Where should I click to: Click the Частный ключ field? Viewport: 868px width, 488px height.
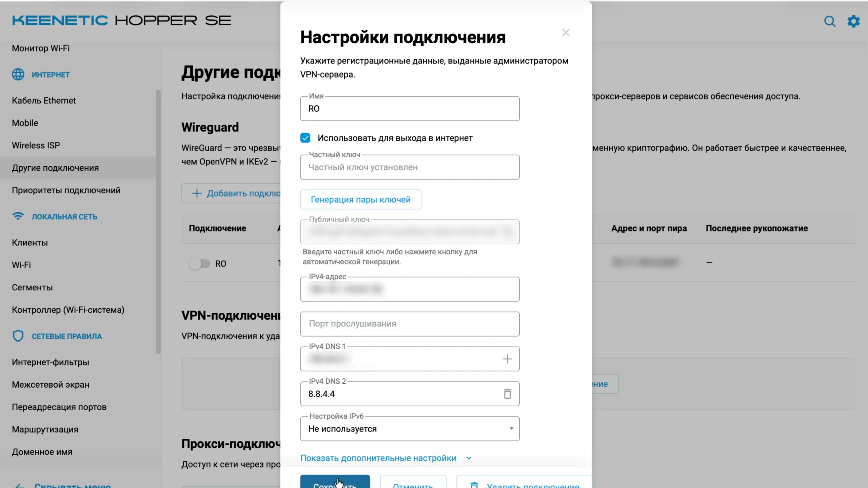click(x=410, y=167)
